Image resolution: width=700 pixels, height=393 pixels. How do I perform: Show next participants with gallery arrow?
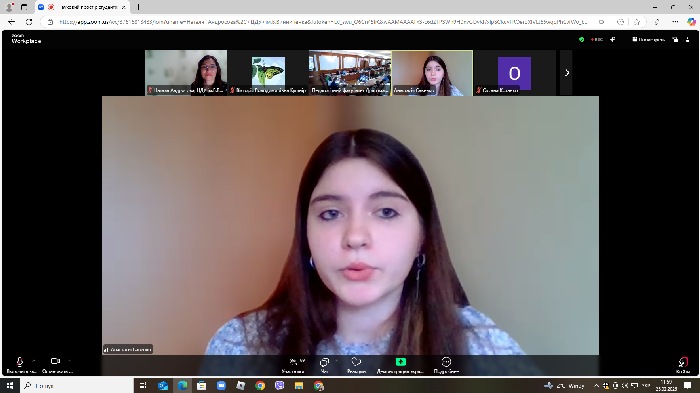567,72
